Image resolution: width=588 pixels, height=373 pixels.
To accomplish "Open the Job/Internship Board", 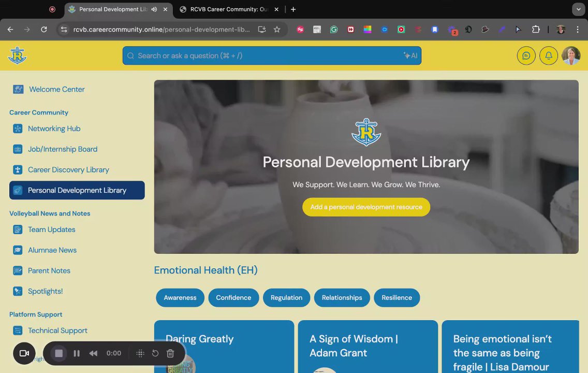I will pos(63,149).
